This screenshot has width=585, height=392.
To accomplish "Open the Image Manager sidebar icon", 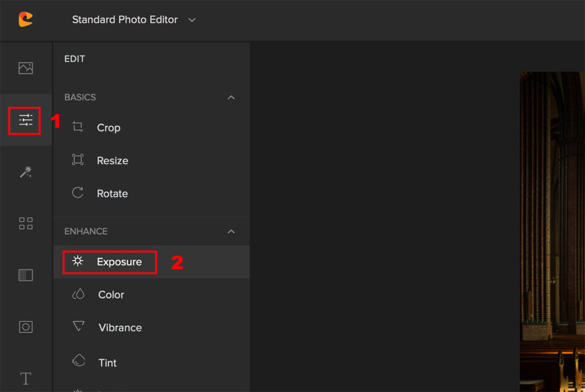I will 26,68.
